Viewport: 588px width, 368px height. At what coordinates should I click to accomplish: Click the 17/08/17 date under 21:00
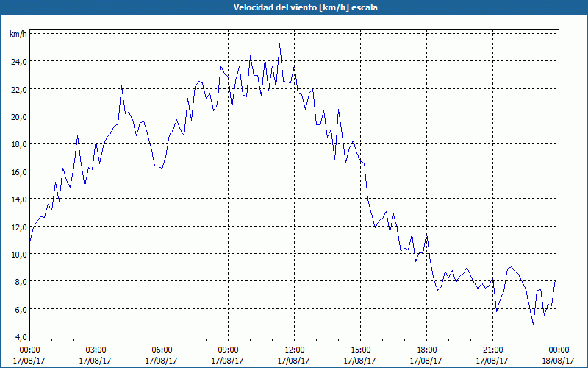click(492, 361)
